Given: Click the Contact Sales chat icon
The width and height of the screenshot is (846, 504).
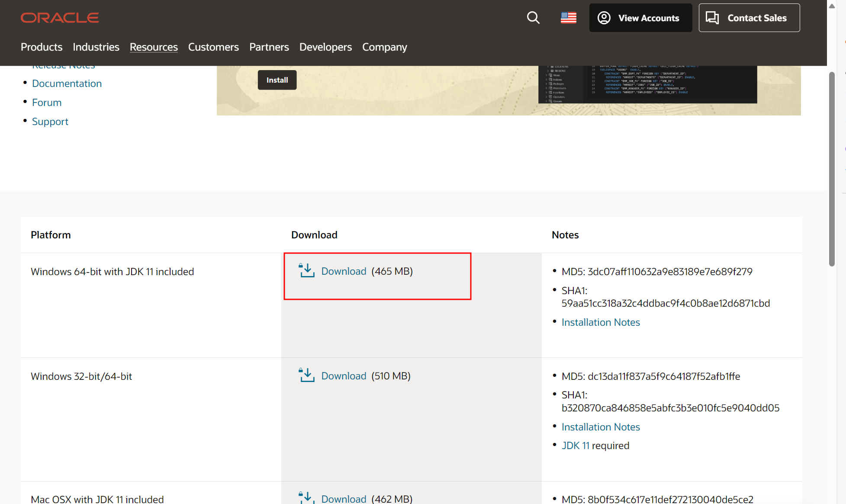Looking at the screenshot, I should (712, 18).
